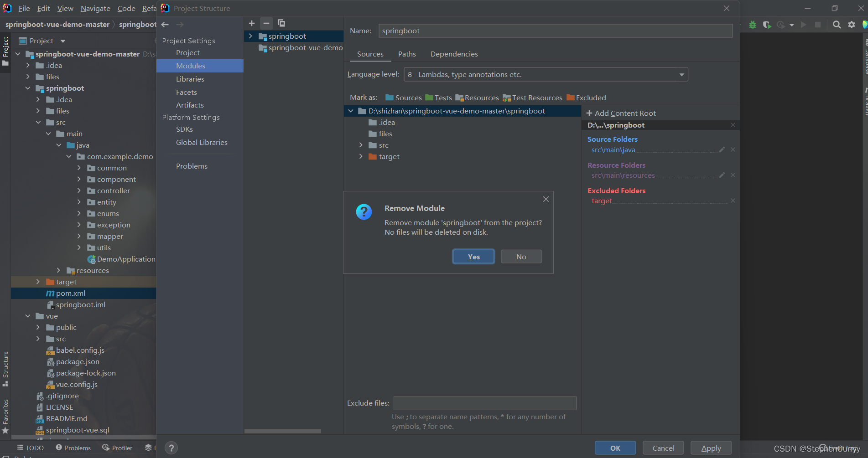The height and width of the screenshot is (458, 868).
Task: Expand the controller package in project tree
Action: (79, 190)
